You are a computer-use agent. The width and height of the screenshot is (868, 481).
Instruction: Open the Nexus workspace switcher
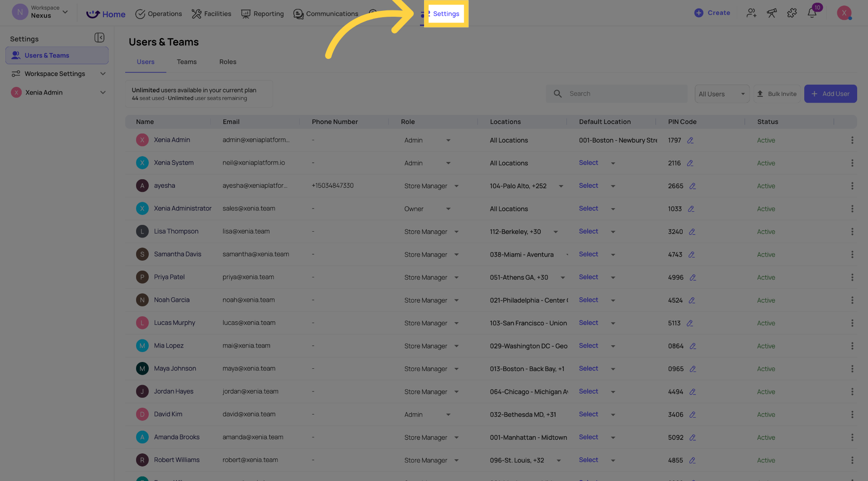[x=41, y=12]
